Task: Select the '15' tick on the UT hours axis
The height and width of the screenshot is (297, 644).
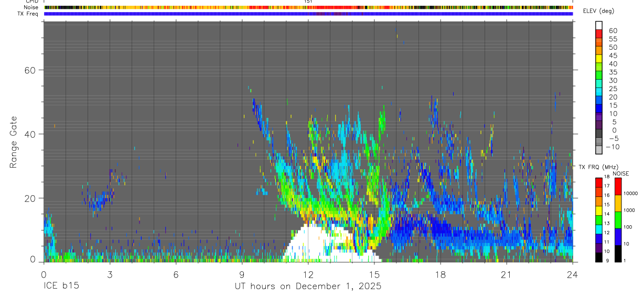Action: click(374, 274)
